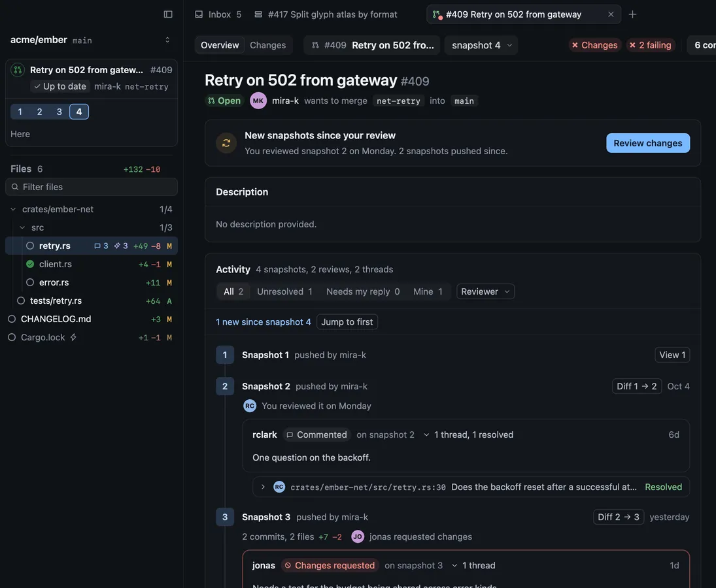Mark error.rs as viewed
This screenshot has width=716, height=588.
point(30,282)
